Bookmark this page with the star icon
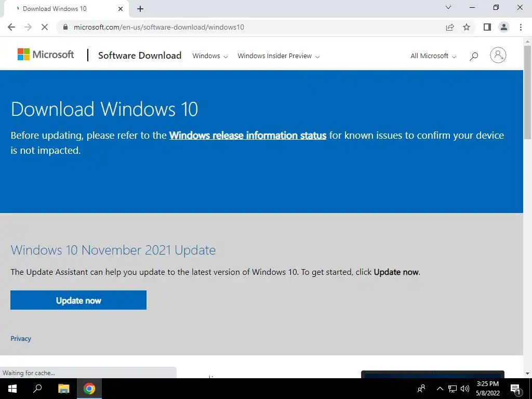This screenshot has height=399, width=532. point(467,27)
